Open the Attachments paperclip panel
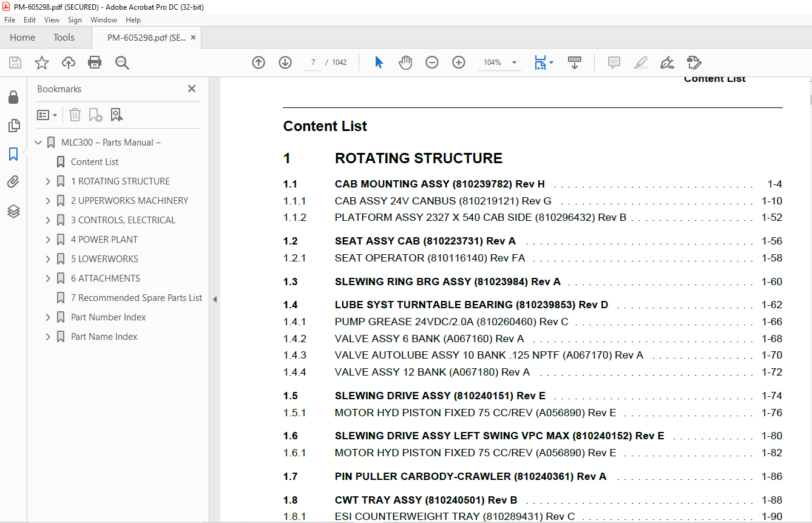812x523 pixels. pos(13,182)
